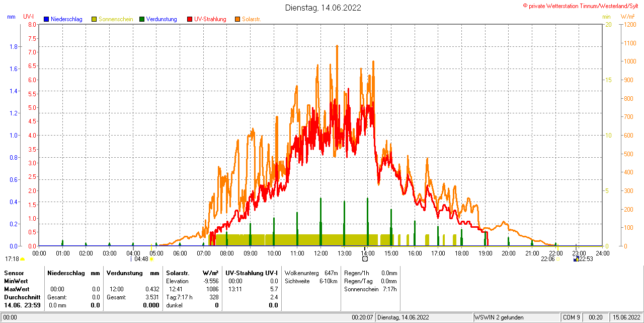Click the Verdunstung column header in table
Screen dimensions: 644x323
tap(124, 273)
